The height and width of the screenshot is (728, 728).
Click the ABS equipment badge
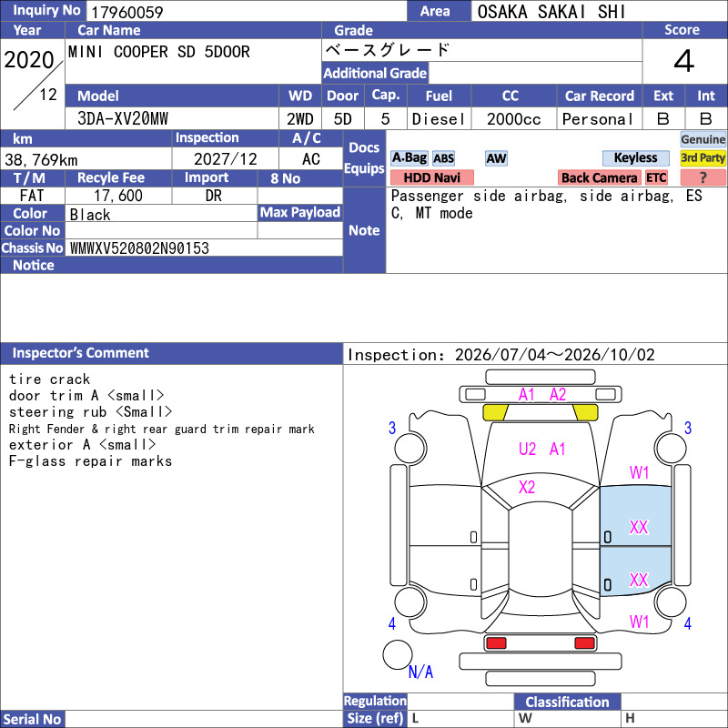click(x=443, y=158)
